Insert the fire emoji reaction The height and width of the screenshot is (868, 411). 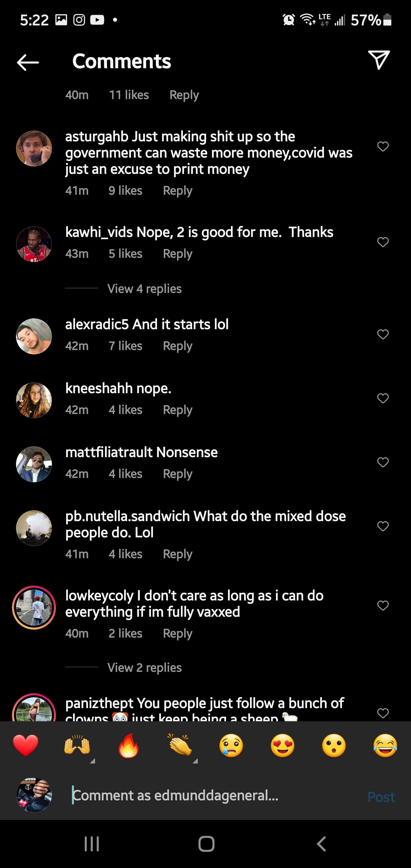[x=128, y=745]
